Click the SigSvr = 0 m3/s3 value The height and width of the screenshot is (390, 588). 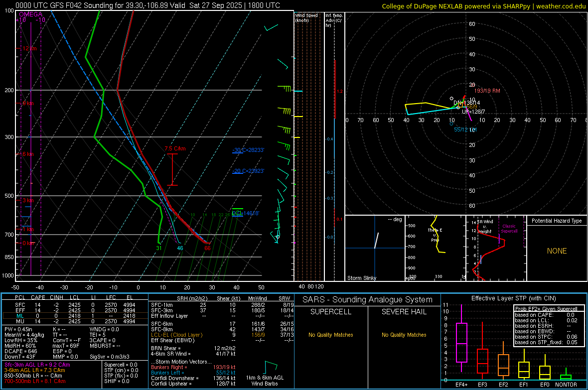tap(110, 357)
